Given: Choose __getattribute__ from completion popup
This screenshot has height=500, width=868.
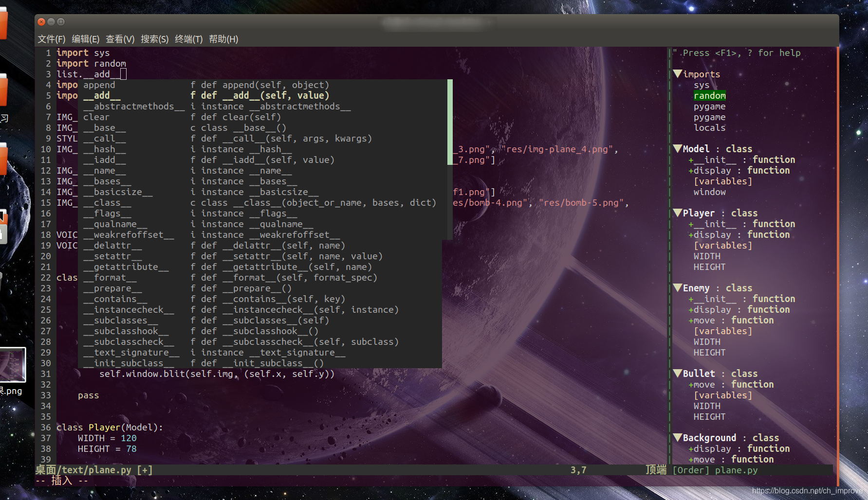Looking at the screenshot, I should [x=260, y=267].
